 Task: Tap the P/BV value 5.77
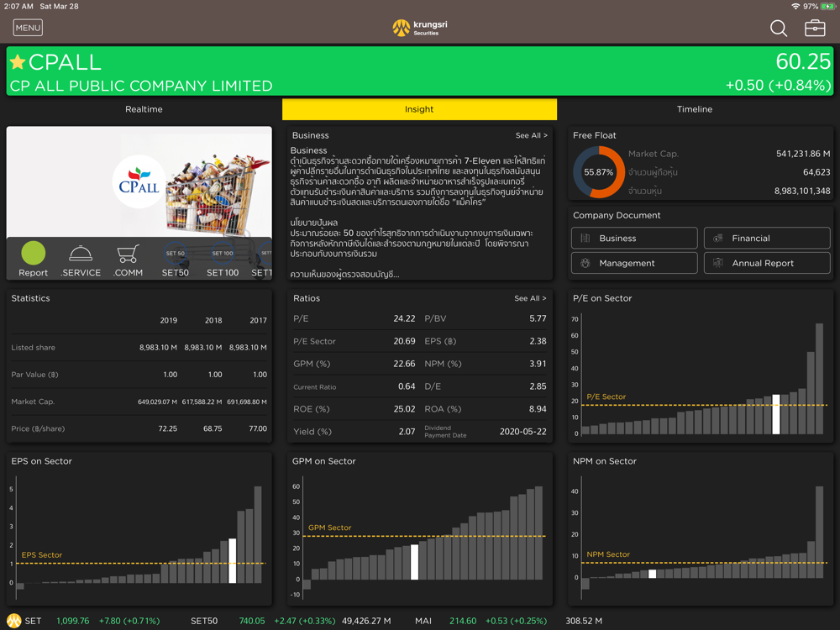point(538,318)
